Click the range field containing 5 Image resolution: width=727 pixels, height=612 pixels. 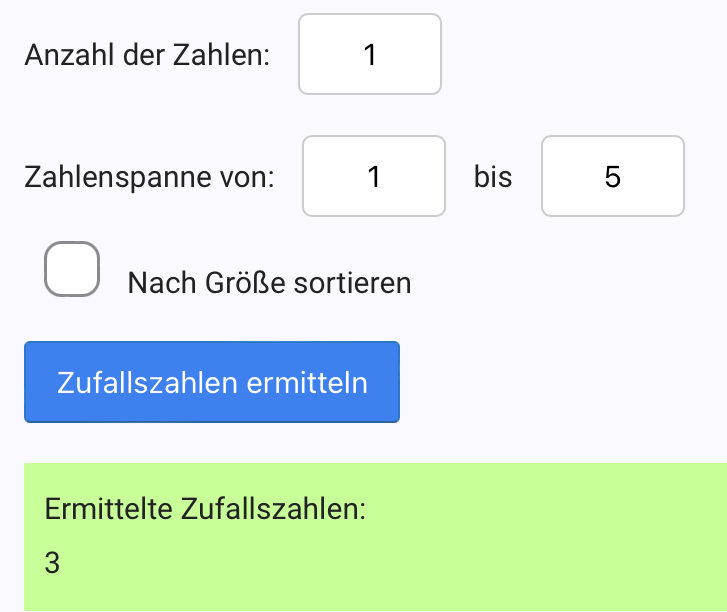click(612, 176)
